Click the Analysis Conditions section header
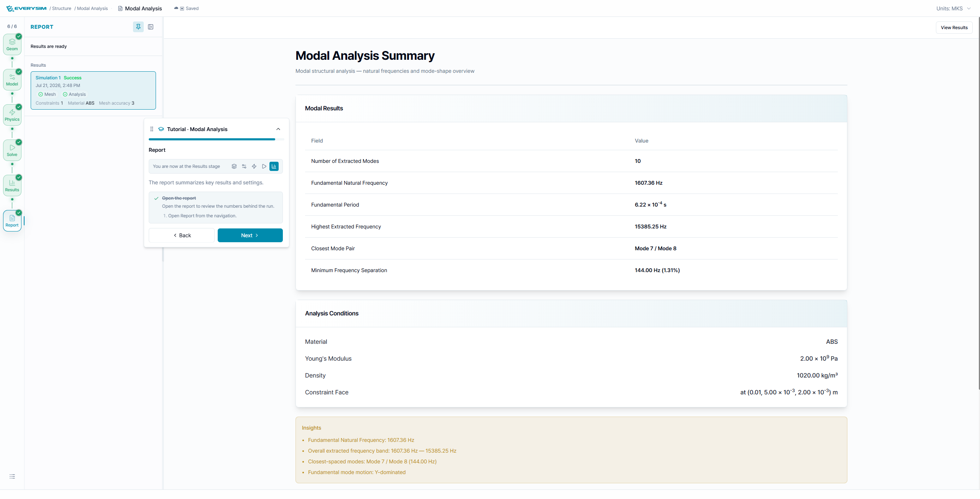980x499 pixels. tap(571, 314)
